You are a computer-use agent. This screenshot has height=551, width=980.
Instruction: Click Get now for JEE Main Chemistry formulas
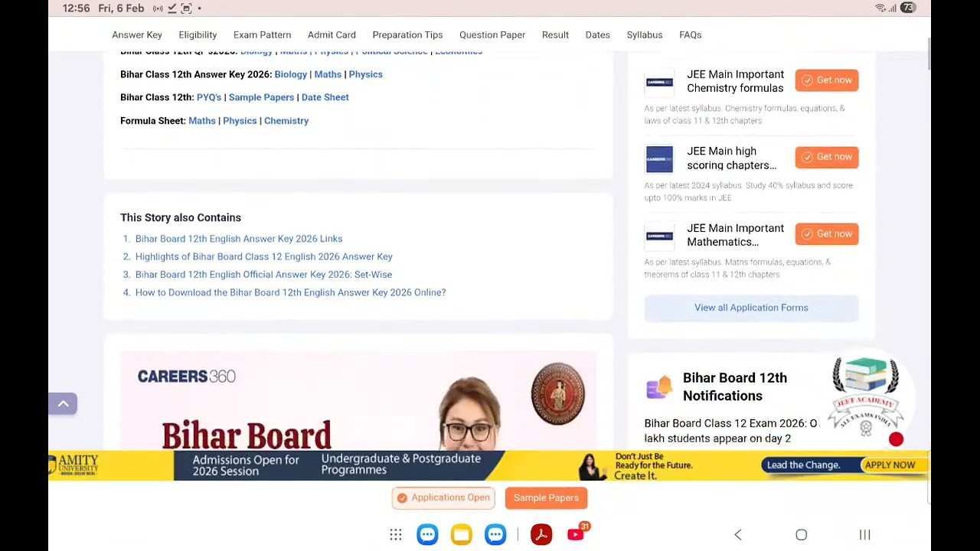827,80
